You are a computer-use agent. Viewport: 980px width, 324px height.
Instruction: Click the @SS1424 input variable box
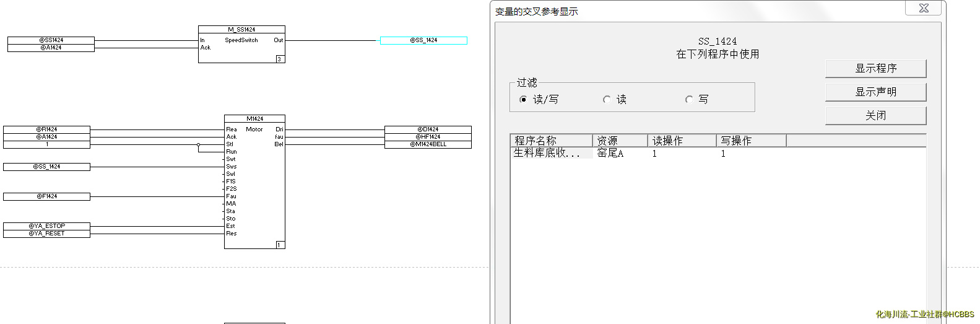[51, 40]
